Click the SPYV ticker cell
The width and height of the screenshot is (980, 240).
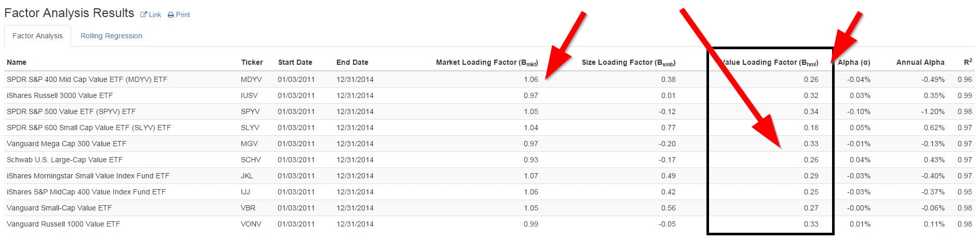click(250, 111)
